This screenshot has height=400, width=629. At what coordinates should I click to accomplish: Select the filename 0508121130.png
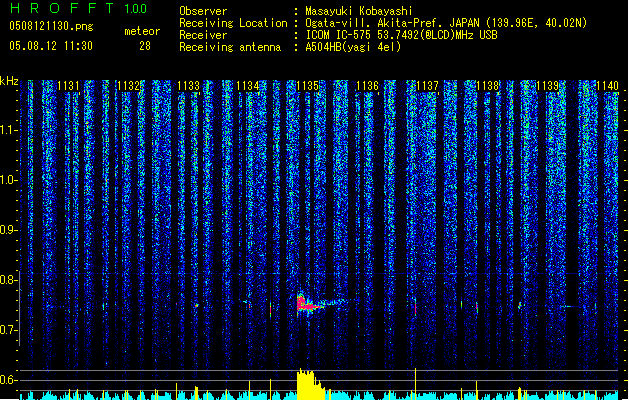(51, 26)
